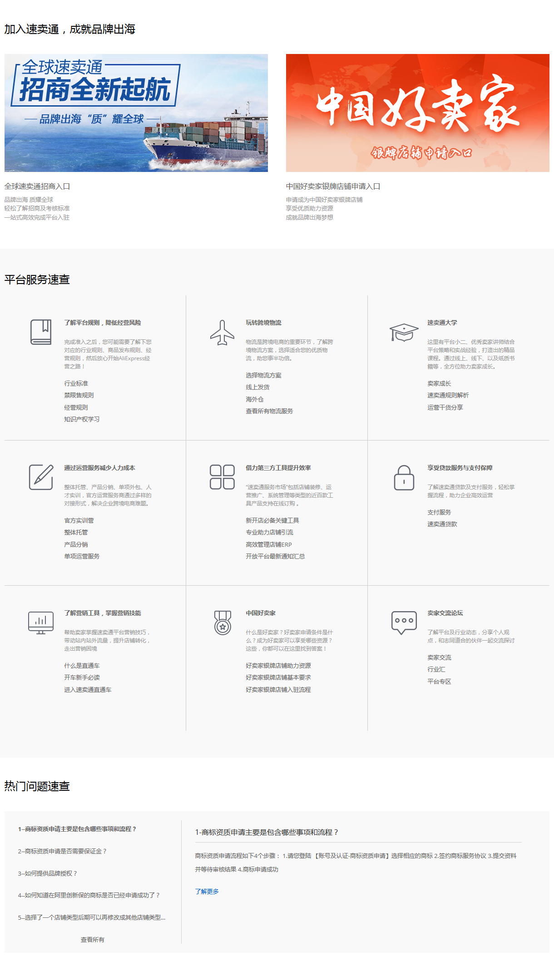Screen dimensions: 554x980
Task: Open the red 中国好卖家 banner image
Action: [x=417, y=113]
